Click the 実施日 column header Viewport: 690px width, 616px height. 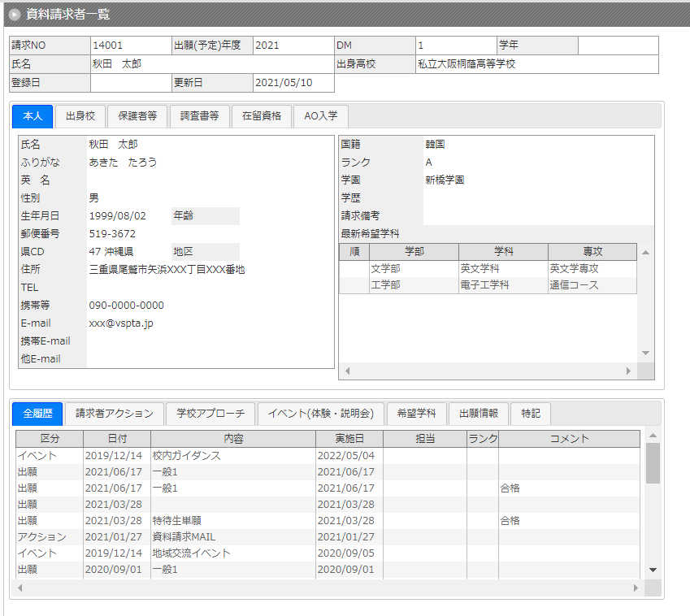pyautogui.click(x=349, y=439)
